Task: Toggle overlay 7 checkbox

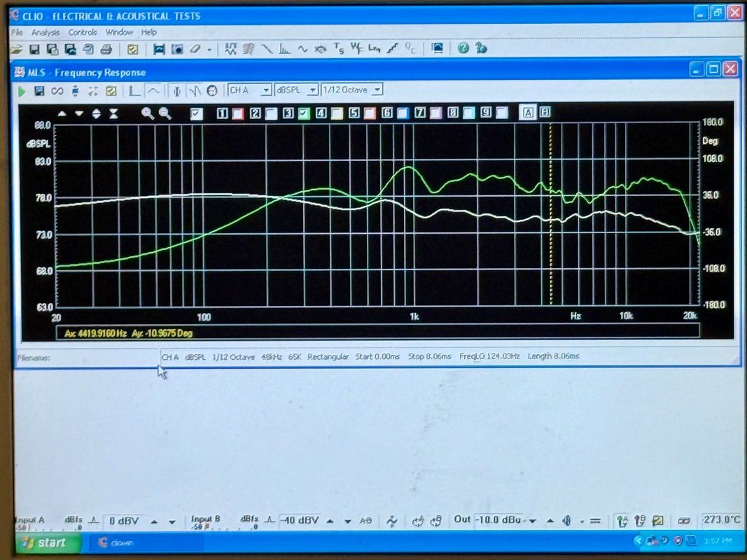Action: tap(436, 113)
